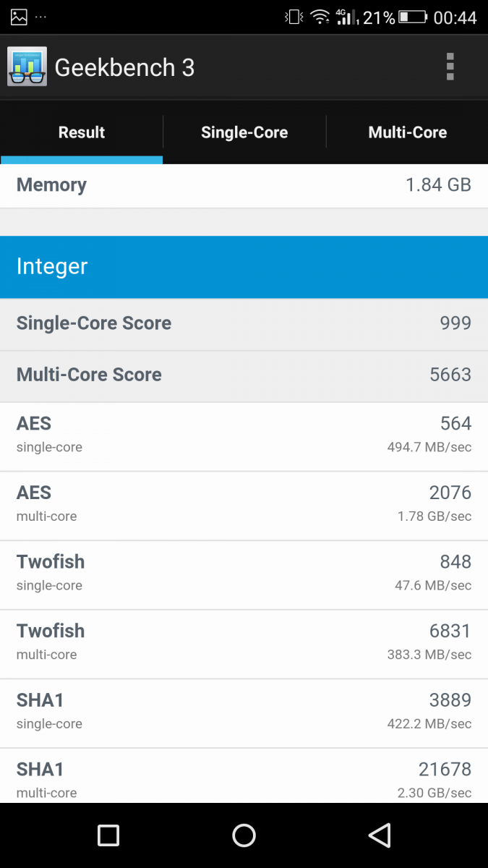Screen dimensions: 488x868
Task: Switch to the Single-Core tab
Action: click(x=244, y=132)
